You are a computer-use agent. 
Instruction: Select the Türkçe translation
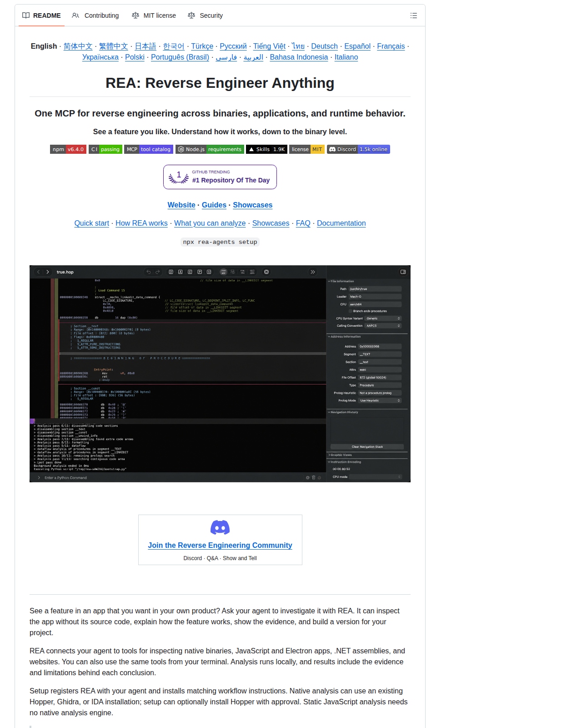point(202,46)
